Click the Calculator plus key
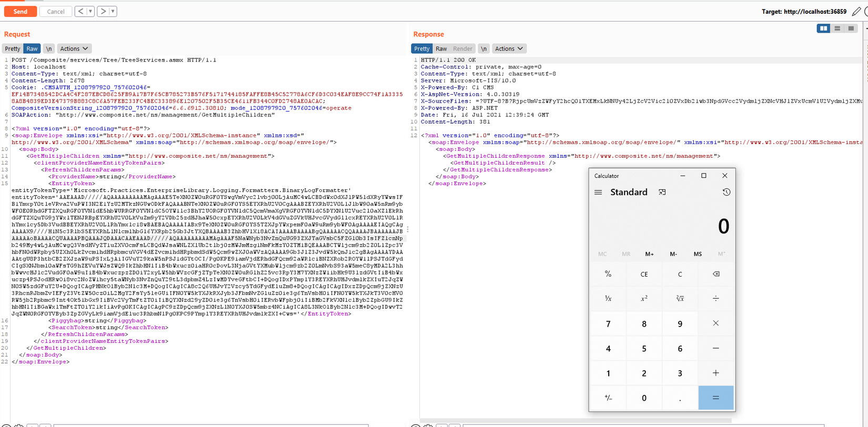This screenshot has height=427, width=868. point(716,373)
